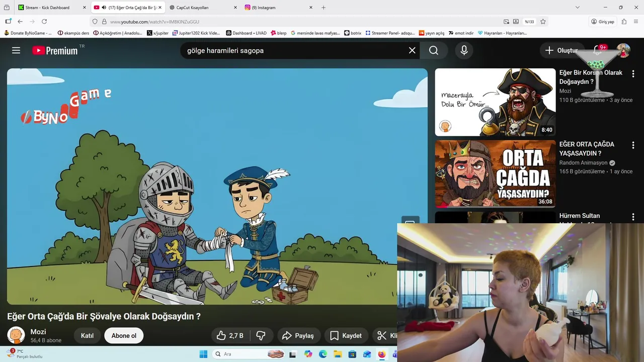Open options for Orta Çağda Yaşasaydın video
The height and width of the screenshot is (362, 644).
point(633,145)
